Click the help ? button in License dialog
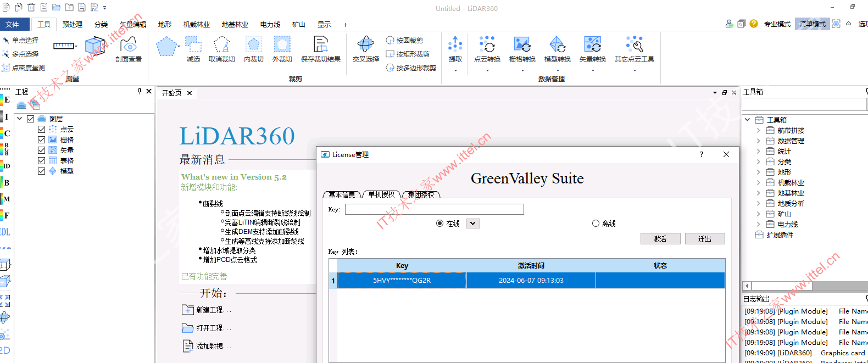 702,154
